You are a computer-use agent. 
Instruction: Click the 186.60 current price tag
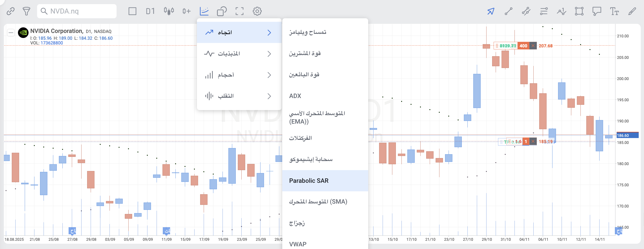pos(628,135)
